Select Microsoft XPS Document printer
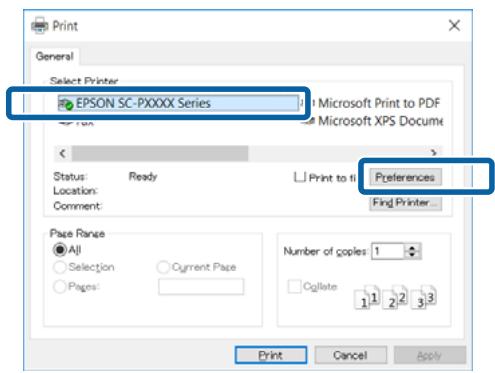This screenshot has width=495, height=373. 380,121
